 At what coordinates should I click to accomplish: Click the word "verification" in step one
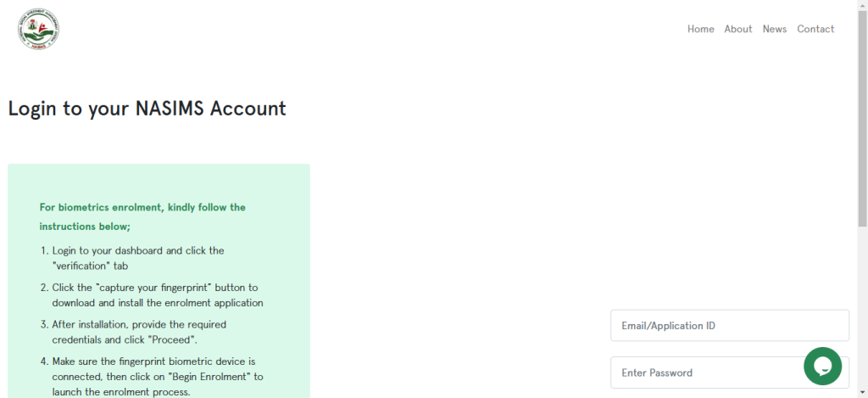[85, 266]
